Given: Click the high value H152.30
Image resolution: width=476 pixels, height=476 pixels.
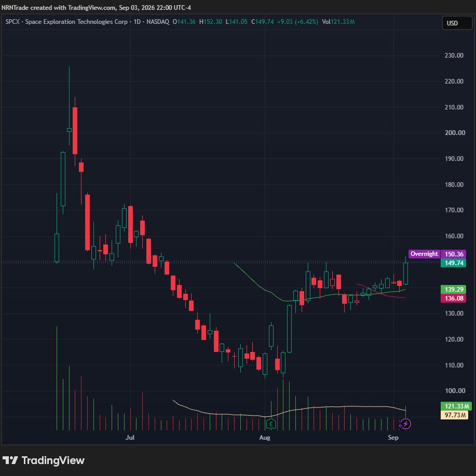Looking at the screenshot, I should 210,22.
